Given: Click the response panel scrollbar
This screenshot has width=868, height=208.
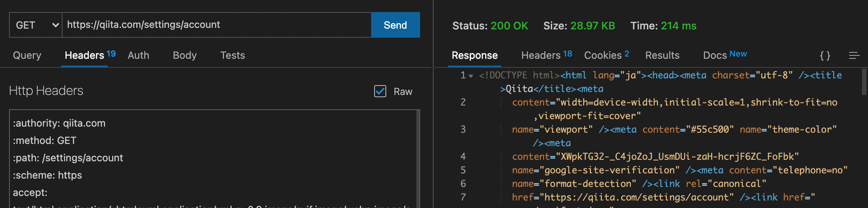Looking at the screenshot, I should coord(864,82).
